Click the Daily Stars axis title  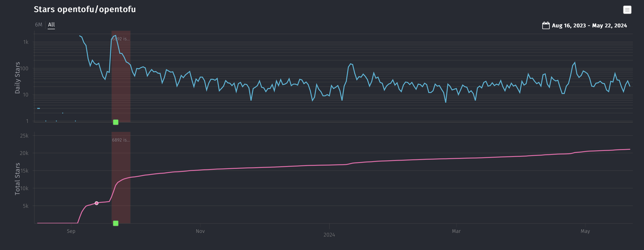[x=17, y=78]
